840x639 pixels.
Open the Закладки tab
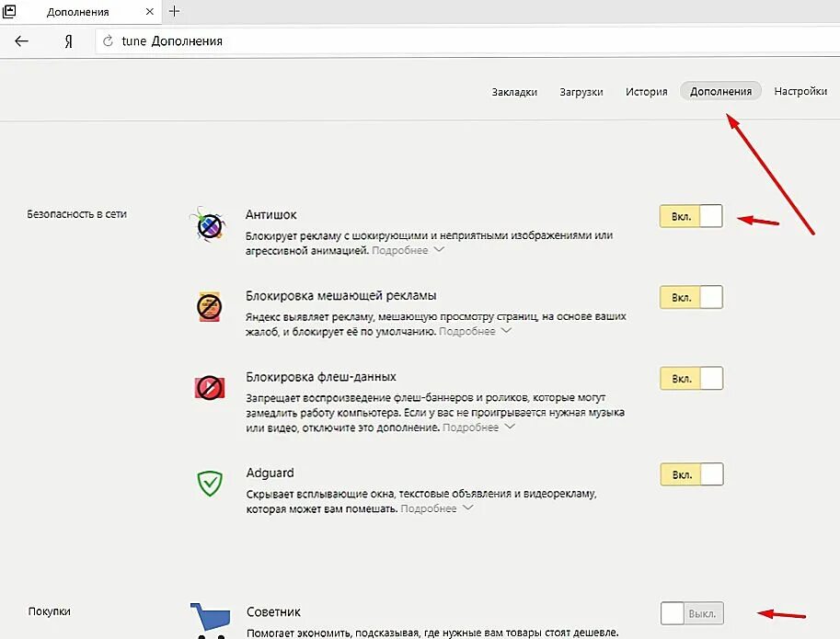514,92
